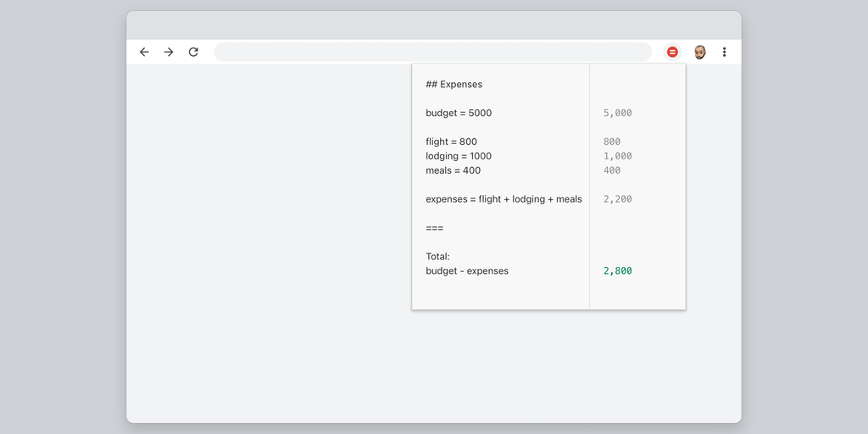Place cursor in 'budget = 5000' line
868x434 pixels.
click(459, 114)
